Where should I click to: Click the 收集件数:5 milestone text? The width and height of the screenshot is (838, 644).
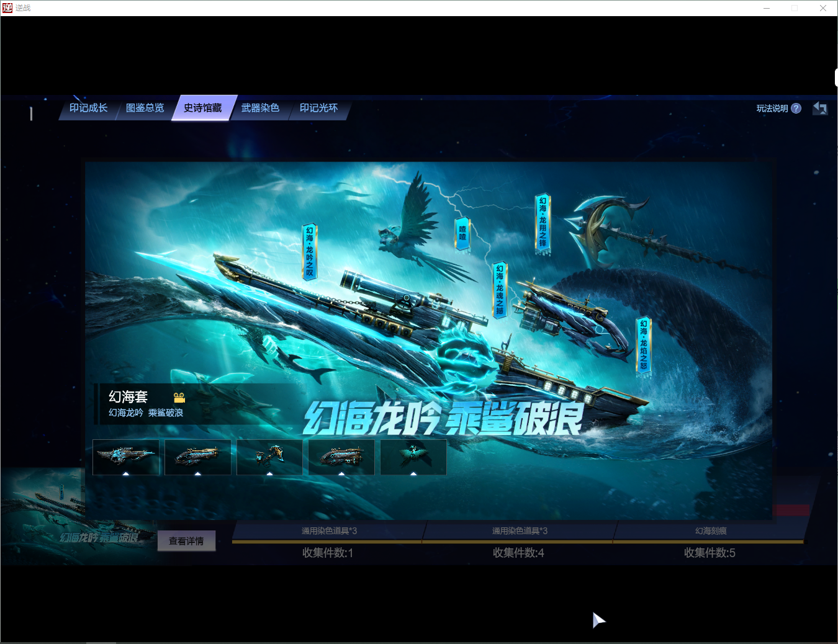pyautogui.click(x=710, y=553)
